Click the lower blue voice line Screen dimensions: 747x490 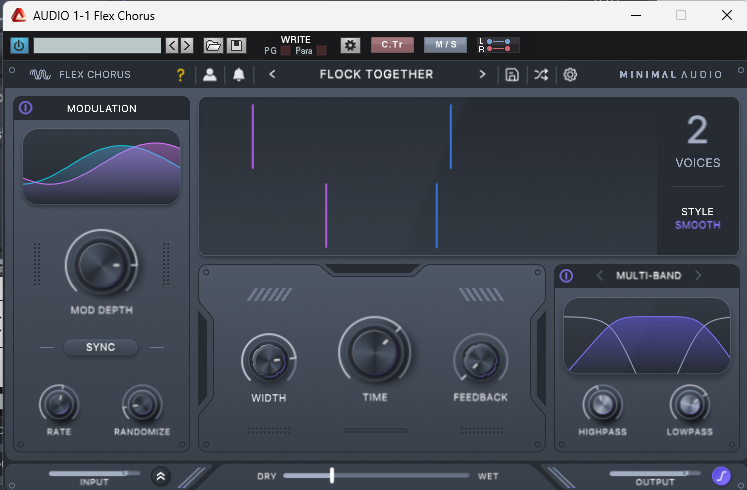point(436,216)
